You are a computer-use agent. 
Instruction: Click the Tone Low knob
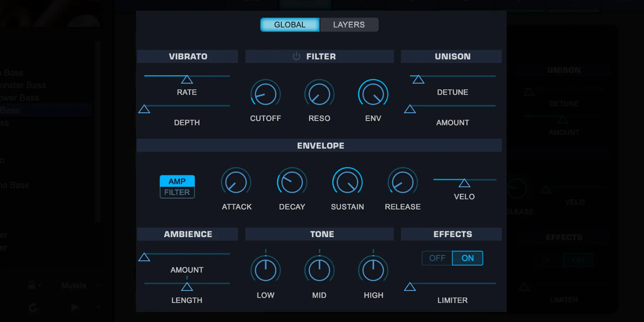pos(265,270)
